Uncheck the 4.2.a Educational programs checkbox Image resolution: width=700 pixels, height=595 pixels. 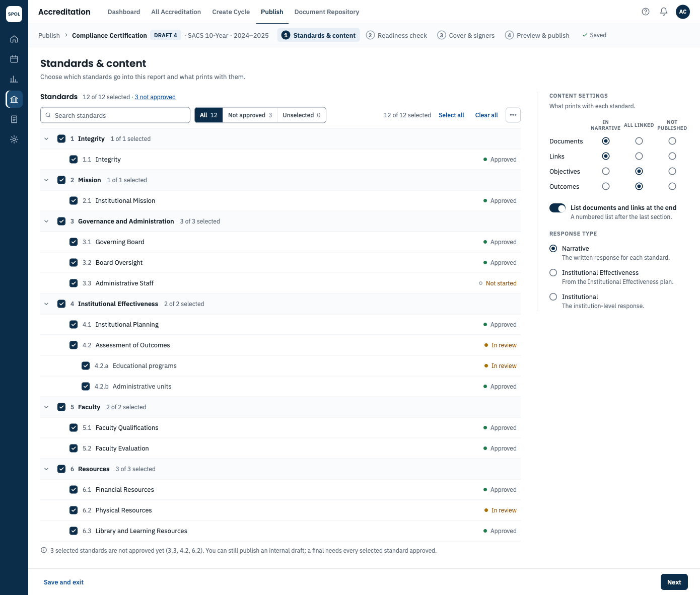(x=86, y=366)
